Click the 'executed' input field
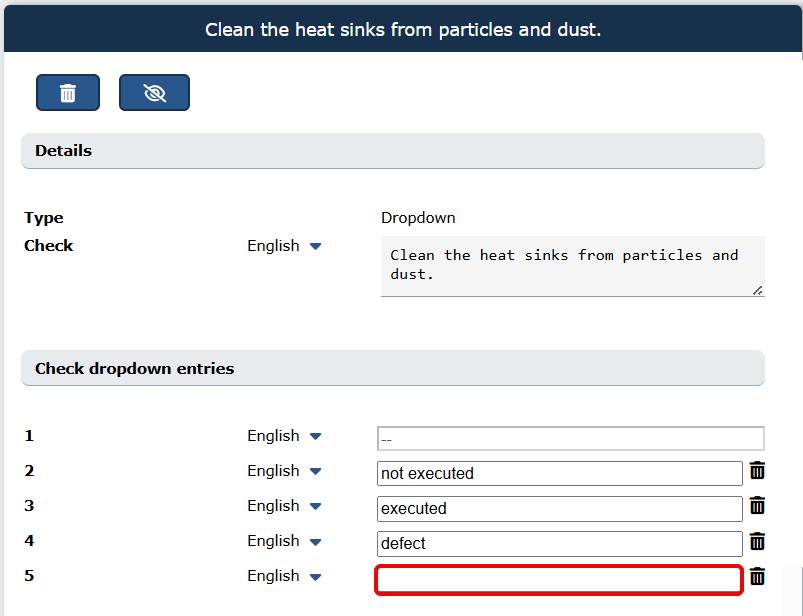The height and width of the screenshot is (616, 803). (x=560, y=508)
